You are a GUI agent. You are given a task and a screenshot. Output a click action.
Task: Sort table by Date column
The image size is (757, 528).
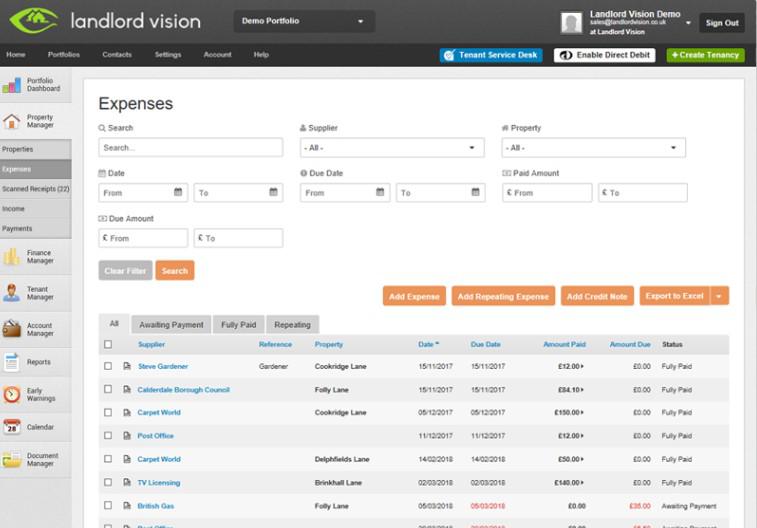coord(428,344)
